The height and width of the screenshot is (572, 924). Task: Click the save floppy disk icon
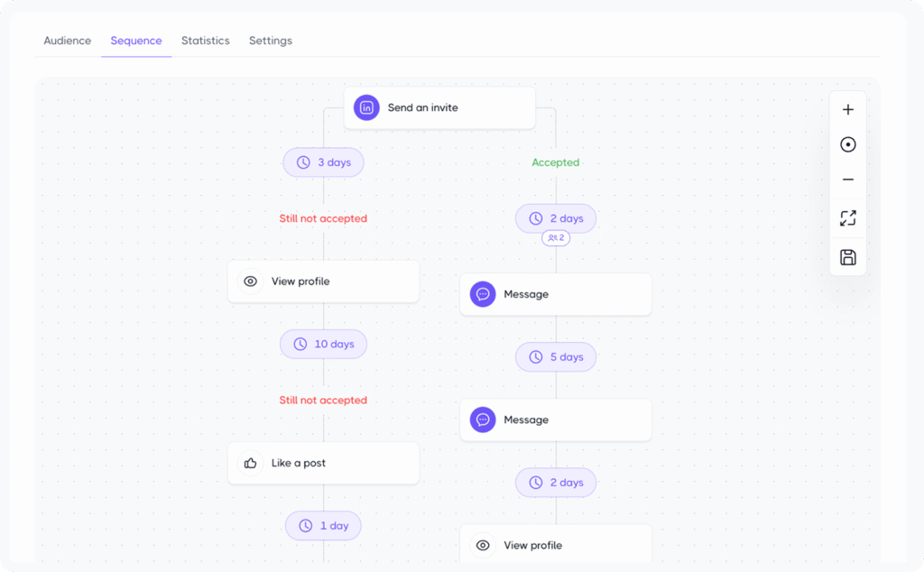click(x=847, y=257)
